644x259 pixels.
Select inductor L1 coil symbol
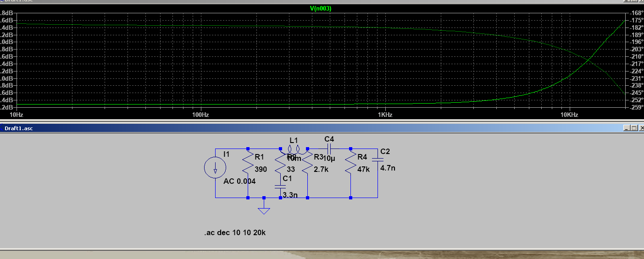[x=294, y=149]
